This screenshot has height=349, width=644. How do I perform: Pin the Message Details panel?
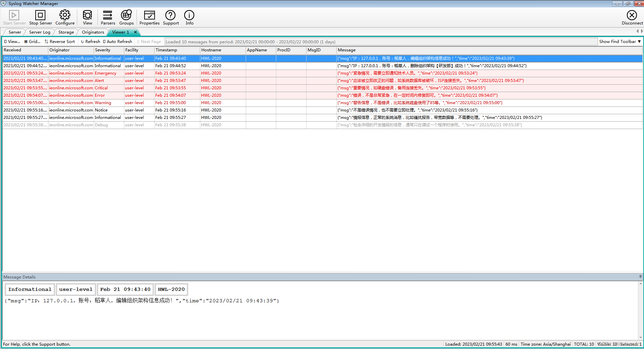(x=640, y=276)
